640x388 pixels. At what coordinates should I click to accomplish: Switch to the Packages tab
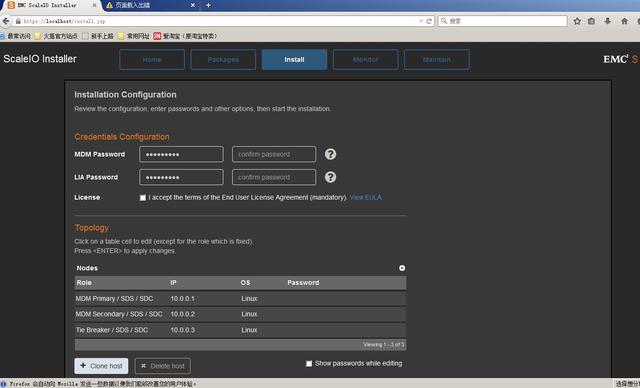223,60
